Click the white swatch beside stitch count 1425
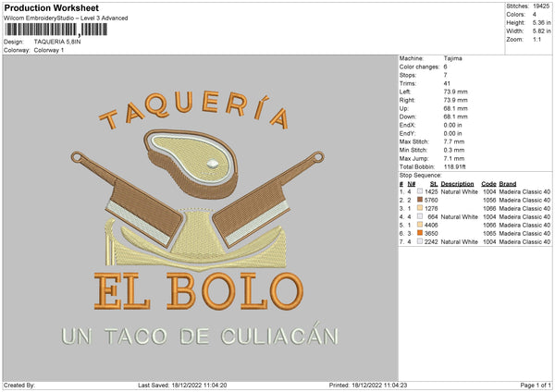This screenshot has height=392, width=555. (x=420, y=191)
